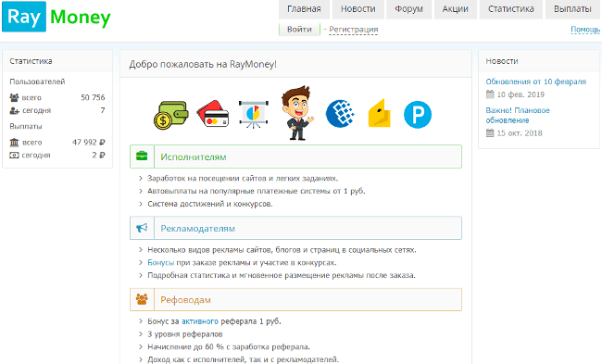
Task: Switch to the Статистика tab
Action: pyautogui.click(x=511, y=9)
